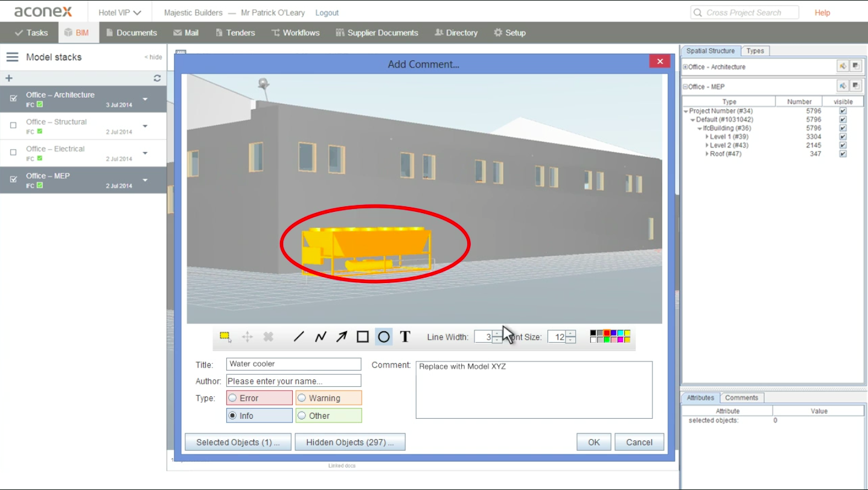The width and height of the screenshot is (868, 490).
Task: Open the Hotel VIP project dropdown
Action: click(120, 13)
